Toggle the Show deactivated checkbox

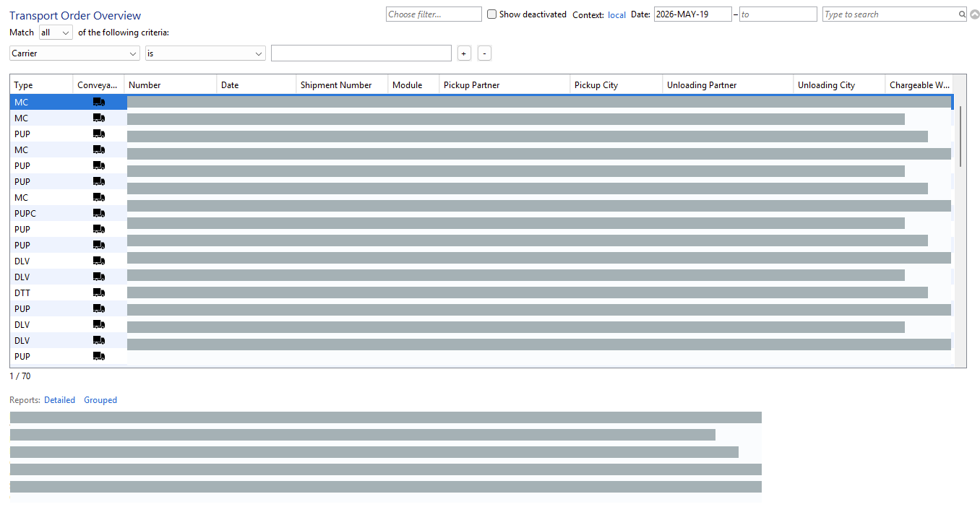[492, 14]
